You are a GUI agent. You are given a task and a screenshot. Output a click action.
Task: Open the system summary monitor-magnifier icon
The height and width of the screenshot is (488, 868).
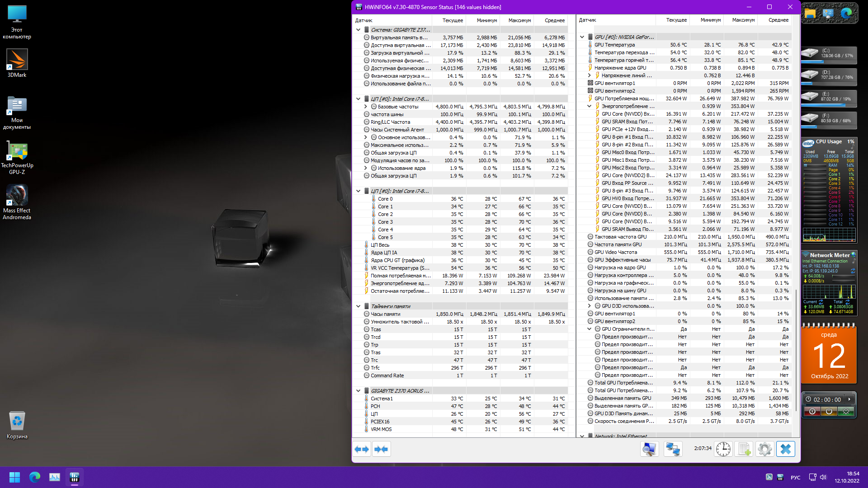coord(649,449)
